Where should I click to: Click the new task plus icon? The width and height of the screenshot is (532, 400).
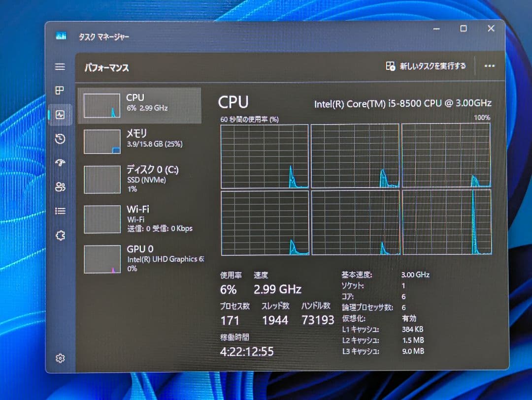click(391, 65)
